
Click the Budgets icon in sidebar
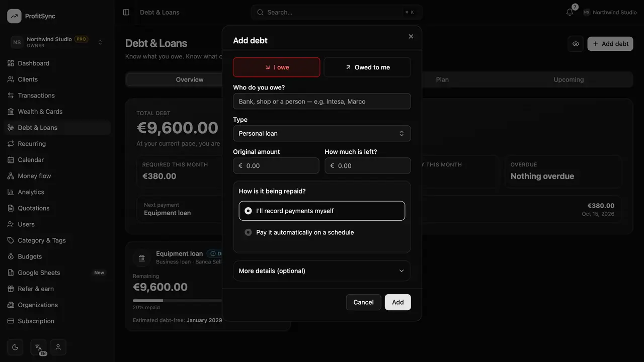tap(11, 256)
